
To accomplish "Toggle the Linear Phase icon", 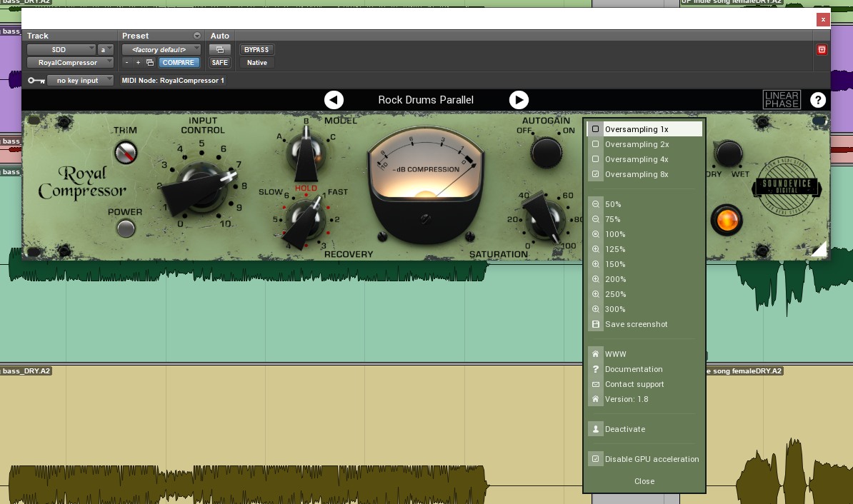I will tap(781, 100).
